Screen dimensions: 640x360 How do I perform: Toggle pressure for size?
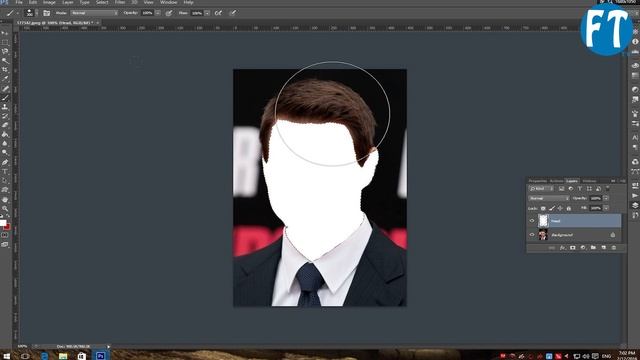[233, 13]
